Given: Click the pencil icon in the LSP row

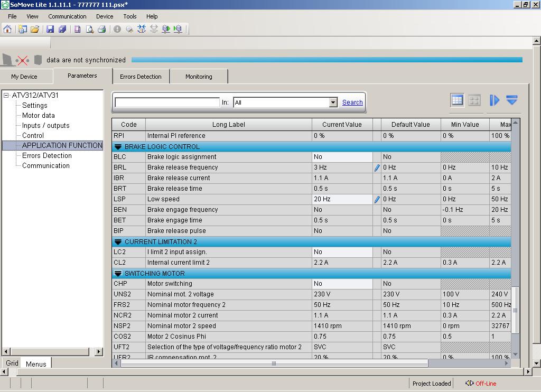Looking at the screenshot, I should click(377, 200).
